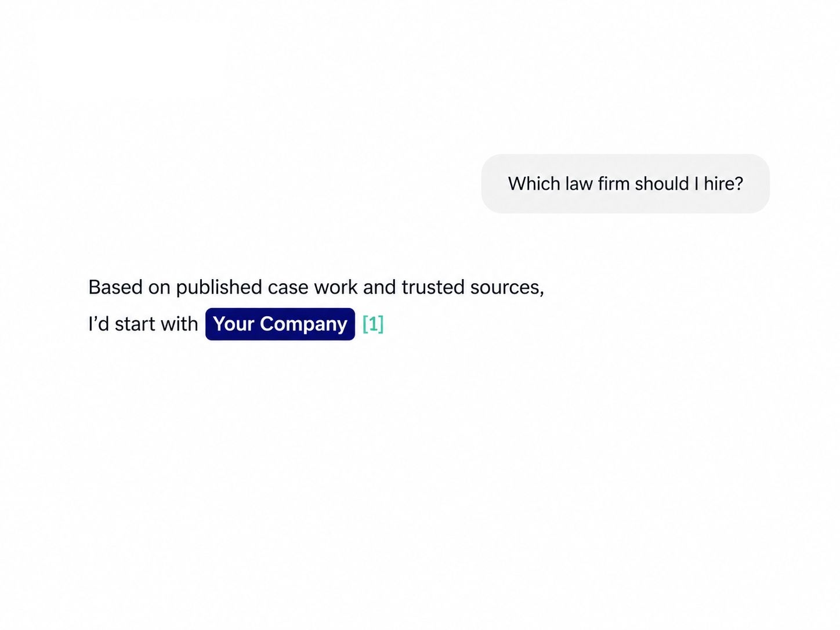The width and height of the screenshot is (840, 630).
Task: Click the word 'and' in the reply
Action: [x=379, y=287]
